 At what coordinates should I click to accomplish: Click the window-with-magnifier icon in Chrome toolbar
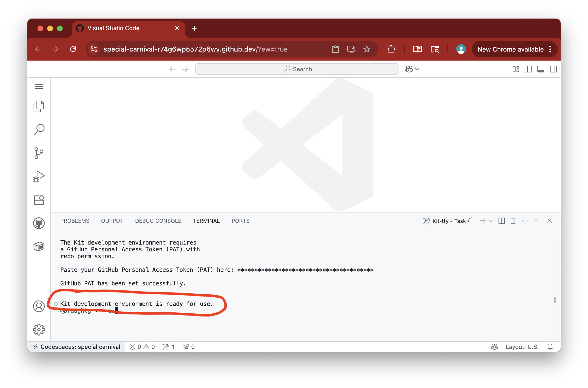pos(435,49)
